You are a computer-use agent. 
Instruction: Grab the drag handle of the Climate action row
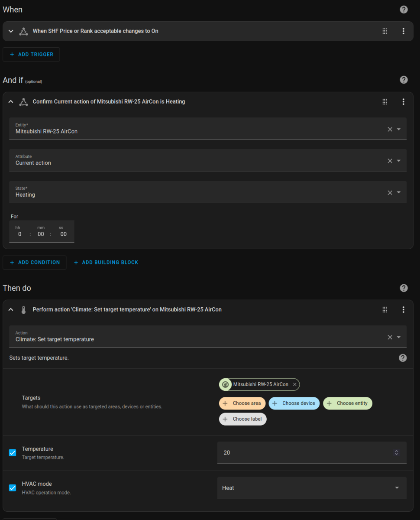(384, 310)
